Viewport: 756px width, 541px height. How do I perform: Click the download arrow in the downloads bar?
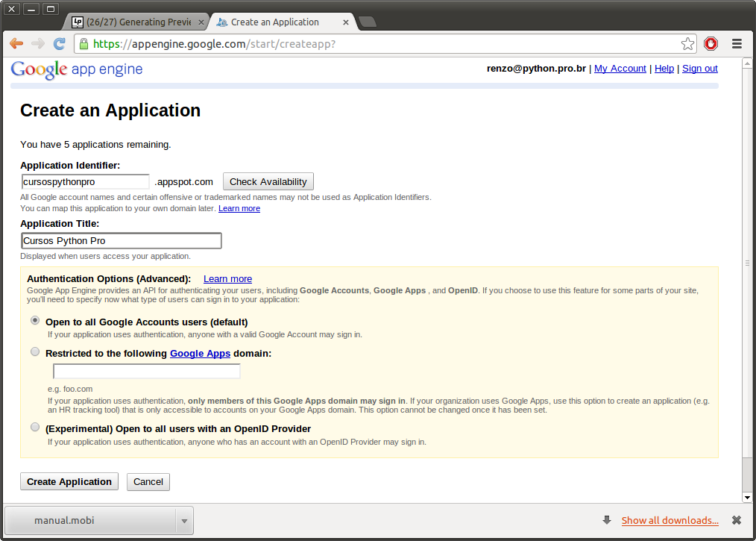[608, 520]
